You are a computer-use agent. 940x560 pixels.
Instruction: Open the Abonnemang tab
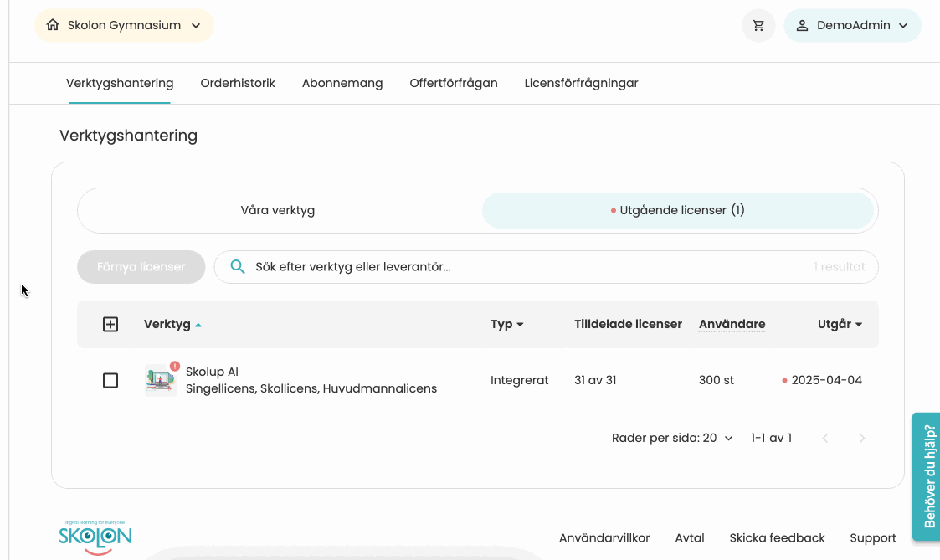(342, 84)
